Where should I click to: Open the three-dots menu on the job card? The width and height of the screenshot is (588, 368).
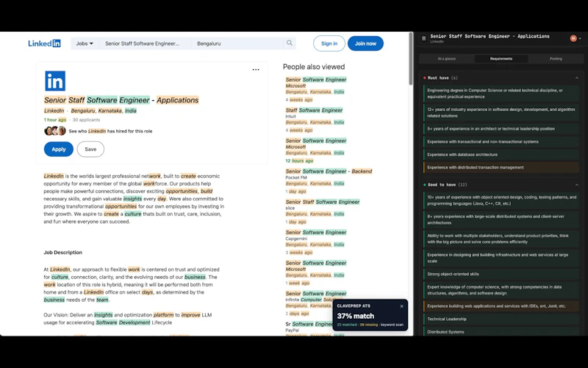256,69
